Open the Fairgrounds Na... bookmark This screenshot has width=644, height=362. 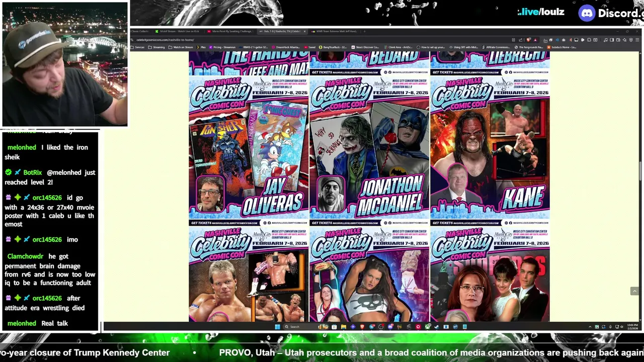tap(529, 47)
